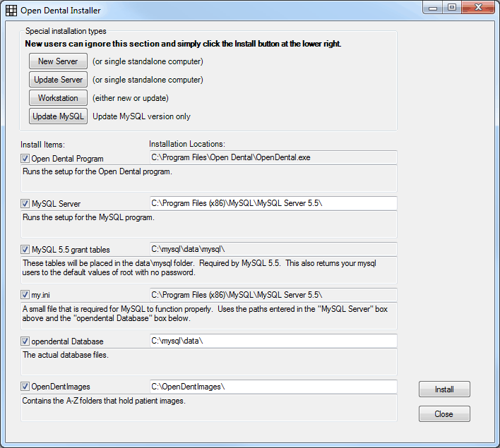The width and height of the screenshot is (500, 448).
Task: Uncheck the my.ini install item
Action: (x=25, y=295)
